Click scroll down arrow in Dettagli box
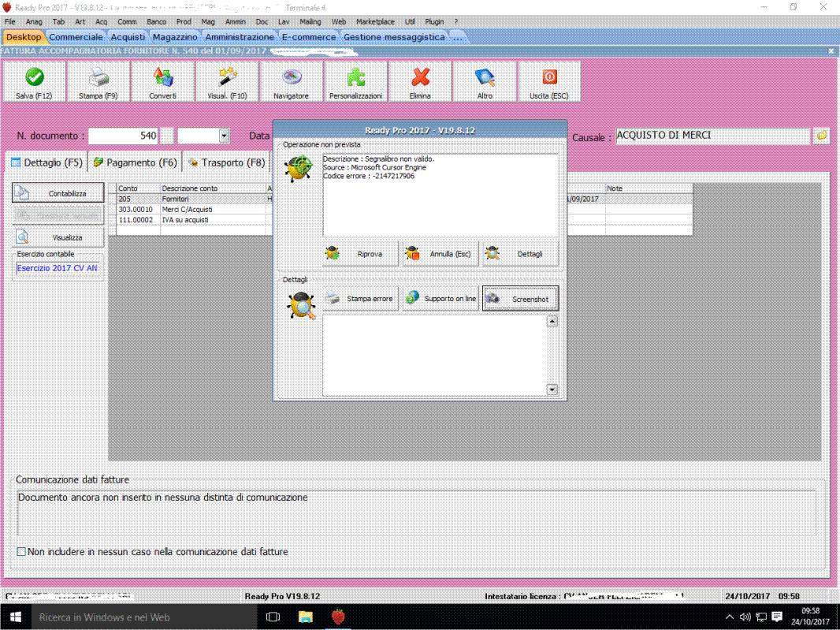The height and width of the screenshot is (630, 840). [552, 390]
